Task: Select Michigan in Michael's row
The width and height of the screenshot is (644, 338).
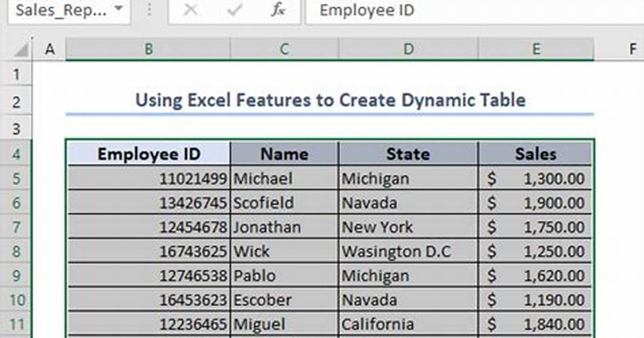Action: pos(408,179)
